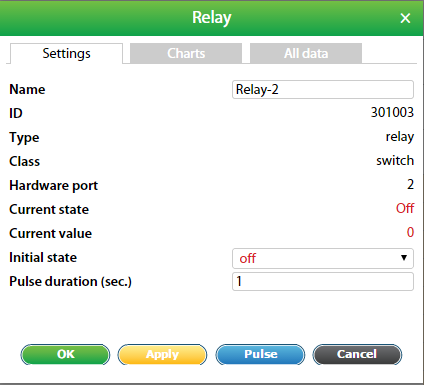Close the Relay dialog with the X icon
The height and width of the screenshot is (385, 424).
[405, 18]
